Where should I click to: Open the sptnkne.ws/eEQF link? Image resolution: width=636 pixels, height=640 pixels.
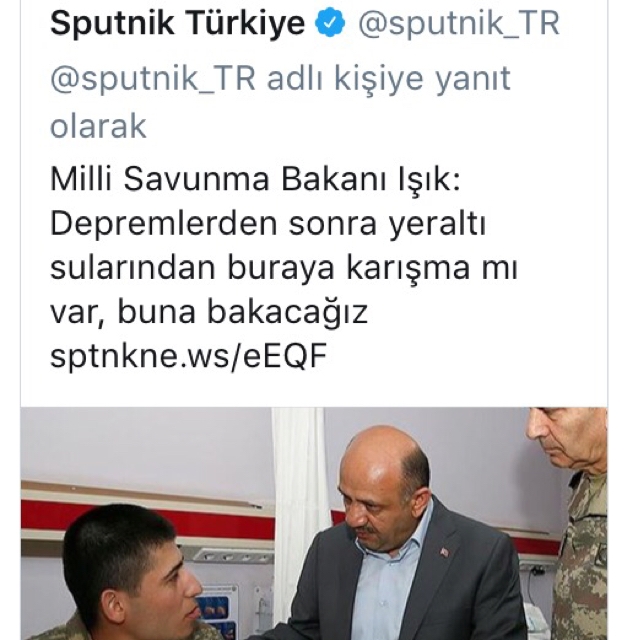click(x=189, y=356)
